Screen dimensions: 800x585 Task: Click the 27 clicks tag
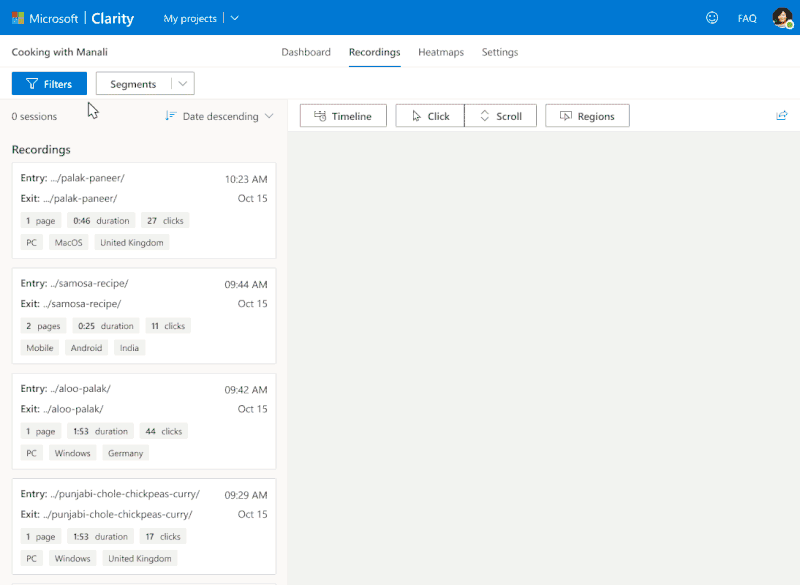[165, 220]
